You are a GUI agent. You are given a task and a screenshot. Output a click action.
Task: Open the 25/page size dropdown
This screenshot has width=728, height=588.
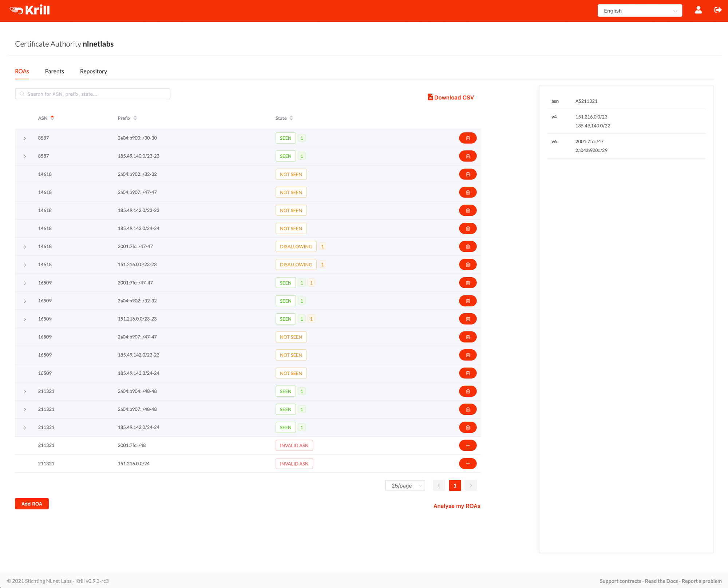coord(405,485)
